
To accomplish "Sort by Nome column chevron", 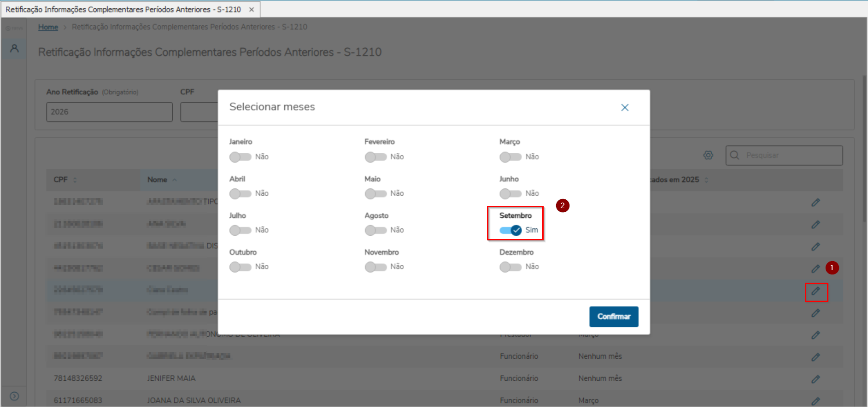I will tap(175, 180).
